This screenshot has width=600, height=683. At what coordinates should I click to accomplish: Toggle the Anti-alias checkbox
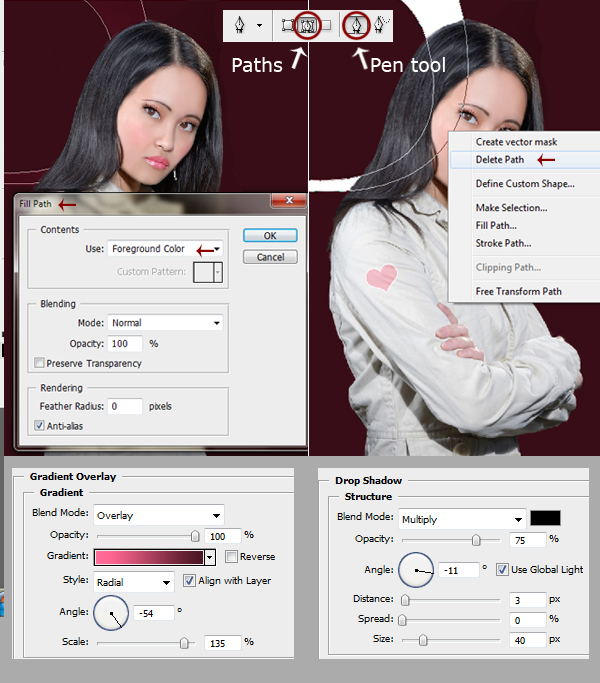pyautogui.click(x=39, y=426)
